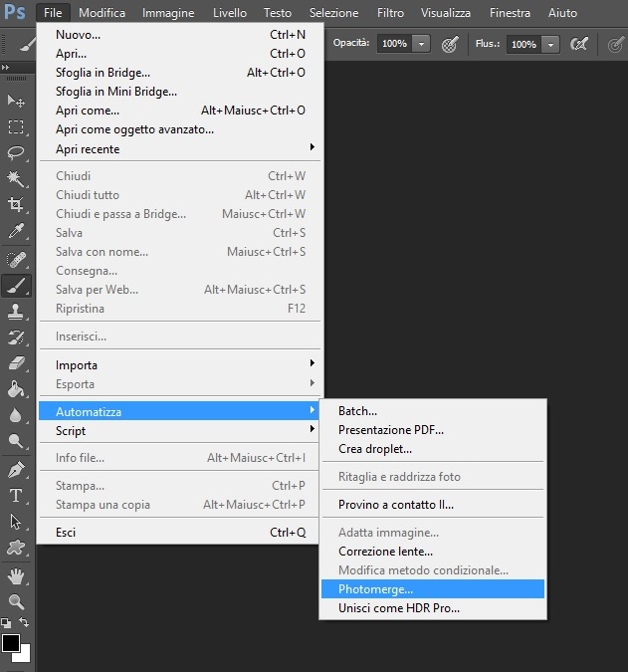Image resolution: width=628 pixels, height=672 pixels.
Task: Open the Immagine menu
Action: click(168, 13)
